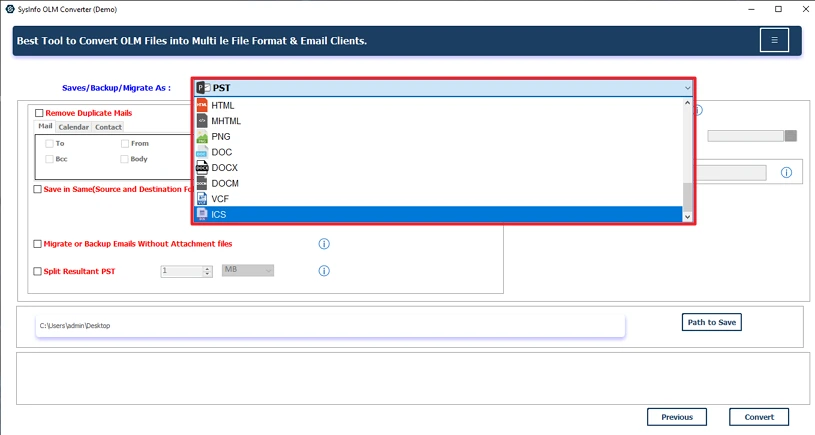Viewport: 815px width, 435px height.
Task: Open info icon beside Migrate Without Attachment
Action: [x=324, y=244]
